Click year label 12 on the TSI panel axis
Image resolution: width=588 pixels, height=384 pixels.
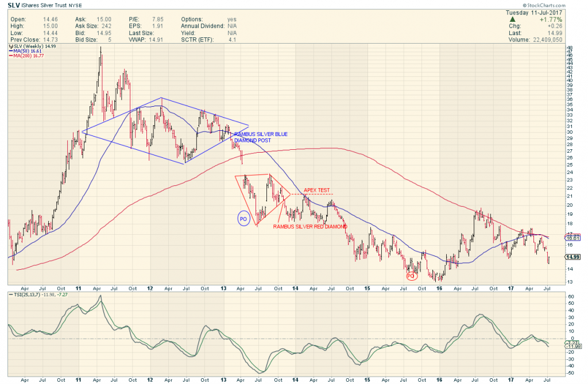click(x=150, y=380)
